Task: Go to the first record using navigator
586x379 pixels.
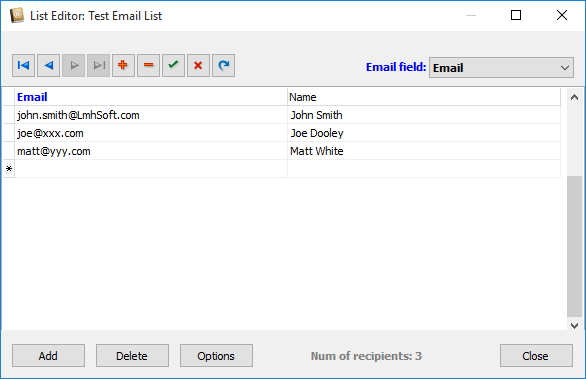Action: point(24,65)
